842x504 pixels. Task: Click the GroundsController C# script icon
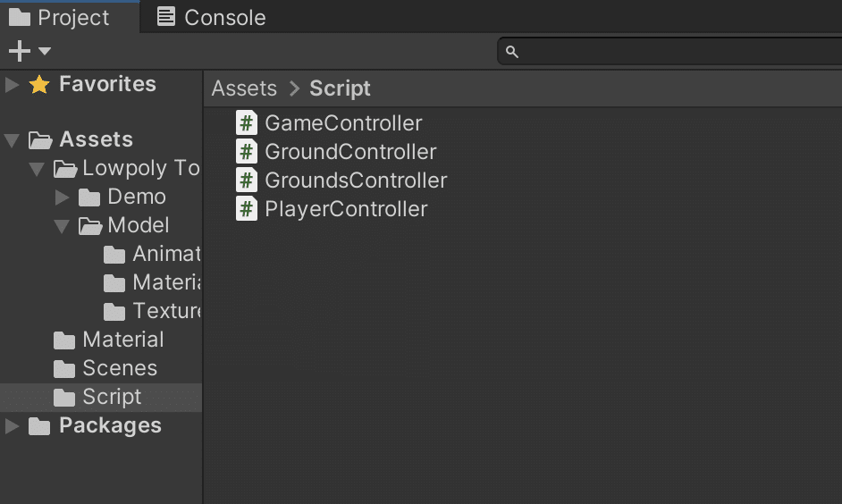[x=247, y=181]
